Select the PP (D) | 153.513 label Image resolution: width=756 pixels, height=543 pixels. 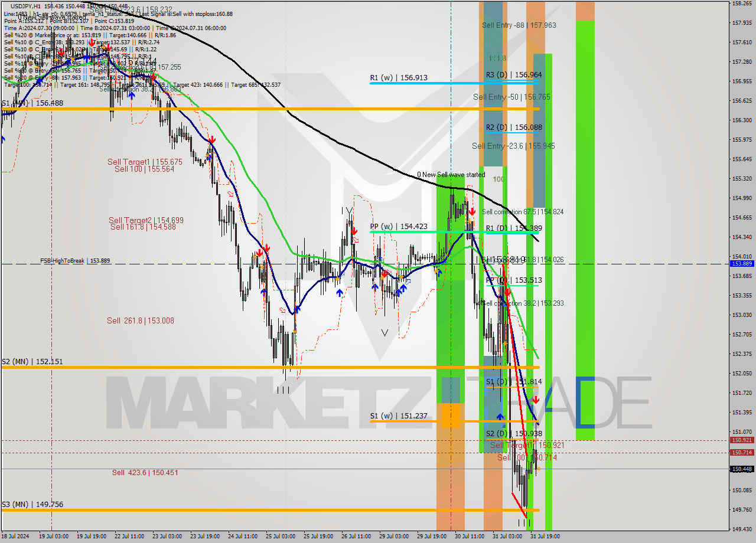(x=514, y=280)
